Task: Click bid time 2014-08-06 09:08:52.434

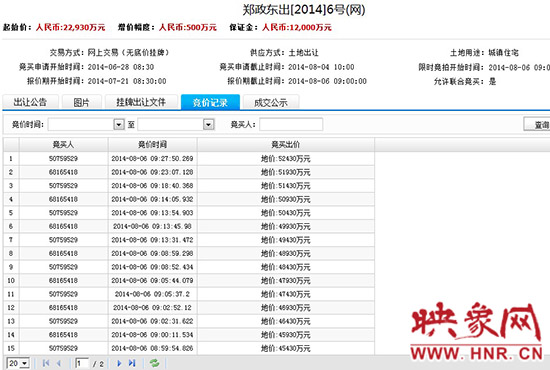Action: (152, 267)
